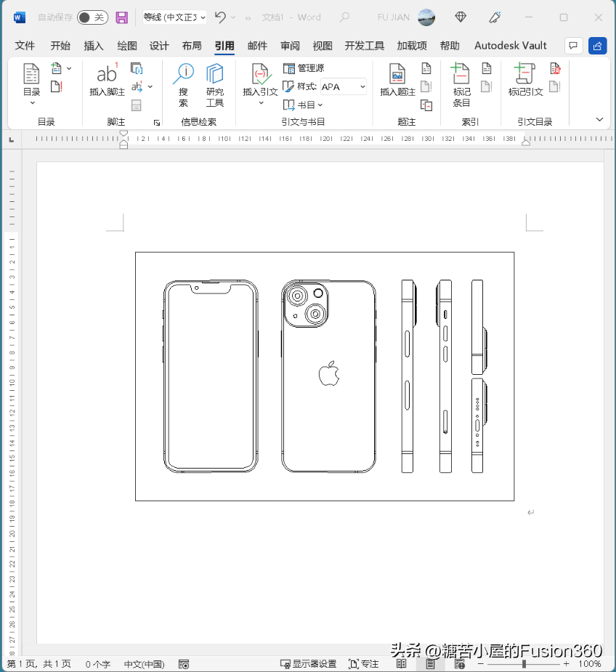This screenshot has height=672, width=616.
Task: Click the Update Table icon in 目录 group
Action: point(56,86)
